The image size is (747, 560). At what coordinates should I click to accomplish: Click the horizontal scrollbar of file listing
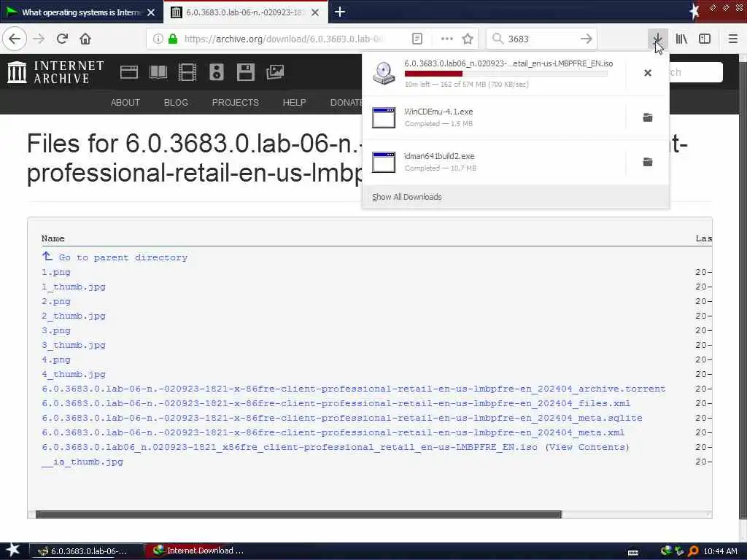(x=298, y=514)
